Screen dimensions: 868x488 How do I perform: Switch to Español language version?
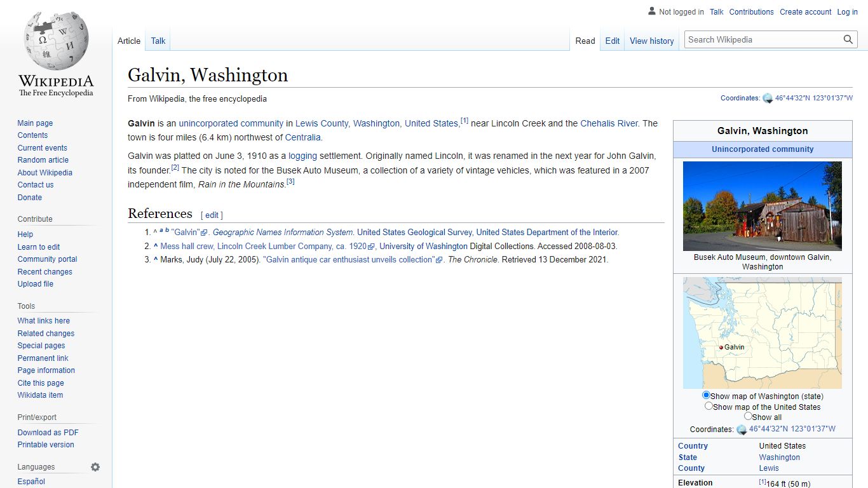[31, 482]
